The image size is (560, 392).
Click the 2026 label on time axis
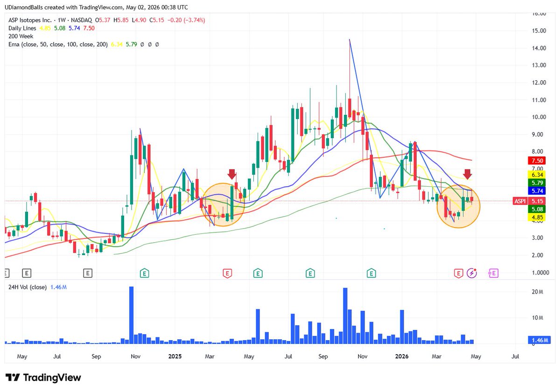point(401,356)
